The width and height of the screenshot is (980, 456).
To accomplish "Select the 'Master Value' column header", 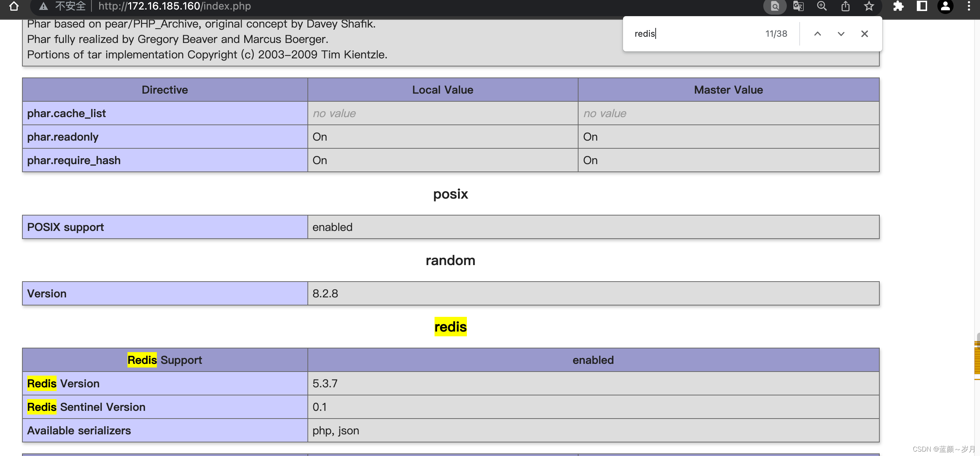I will tap(728, 90).
